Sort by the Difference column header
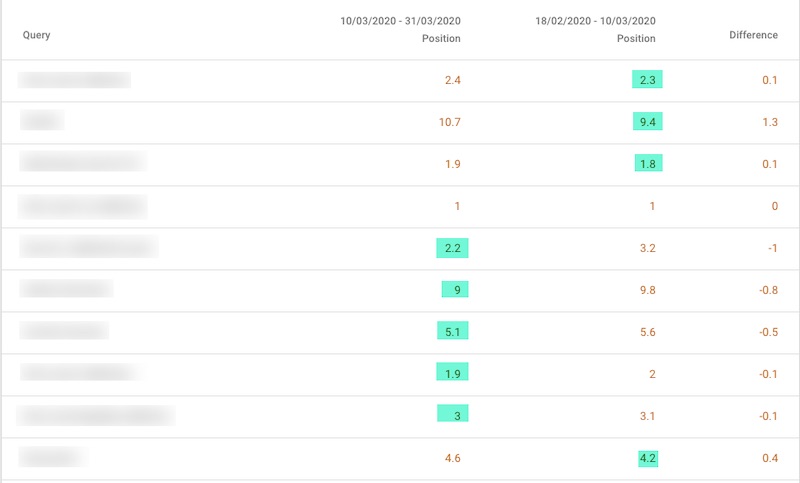 pos(753,35)
